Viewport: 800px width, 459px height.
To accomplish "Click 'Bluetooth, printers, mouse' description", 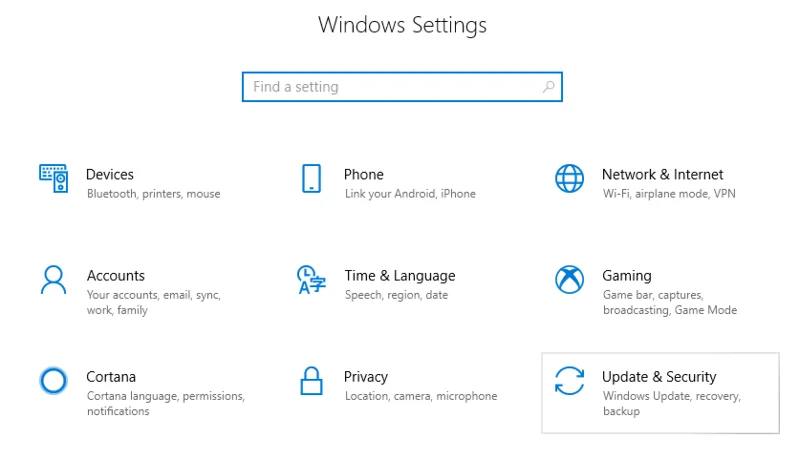I will tap(154, 194).
